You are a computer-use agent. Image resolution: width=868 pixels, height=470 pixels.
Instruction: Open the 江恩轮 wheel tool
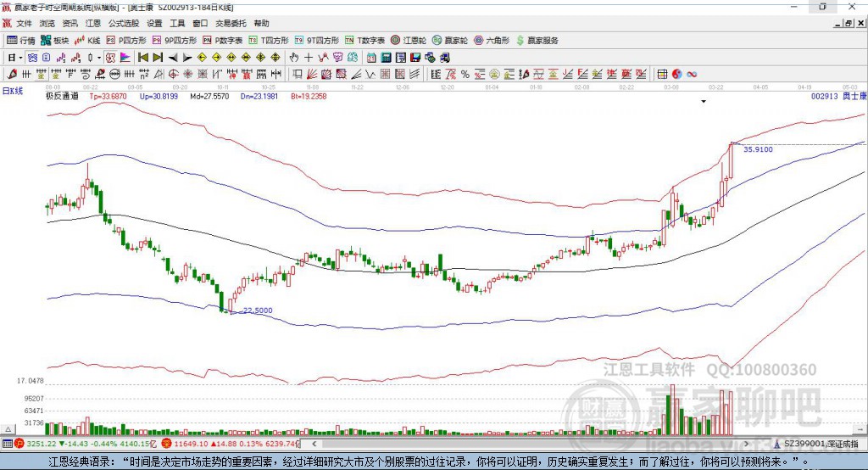409,41
